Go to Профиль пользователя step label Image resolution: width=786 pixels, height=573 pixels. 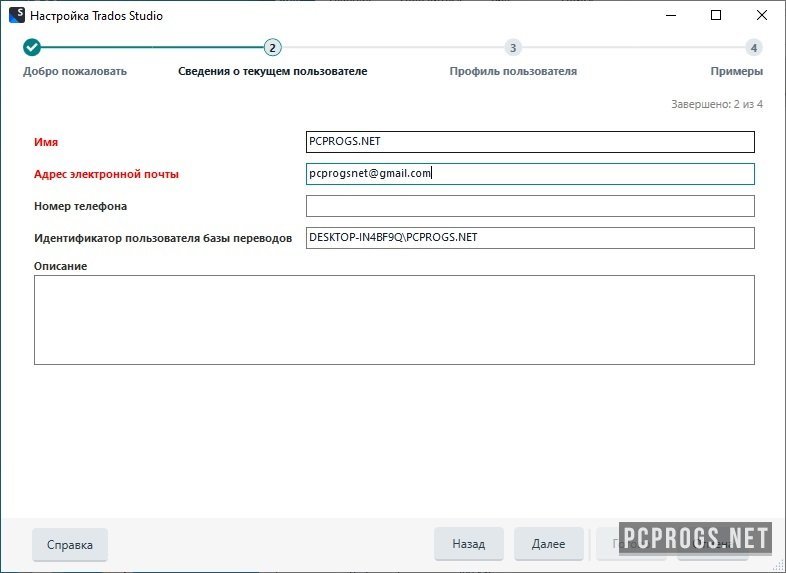[513, 72]
